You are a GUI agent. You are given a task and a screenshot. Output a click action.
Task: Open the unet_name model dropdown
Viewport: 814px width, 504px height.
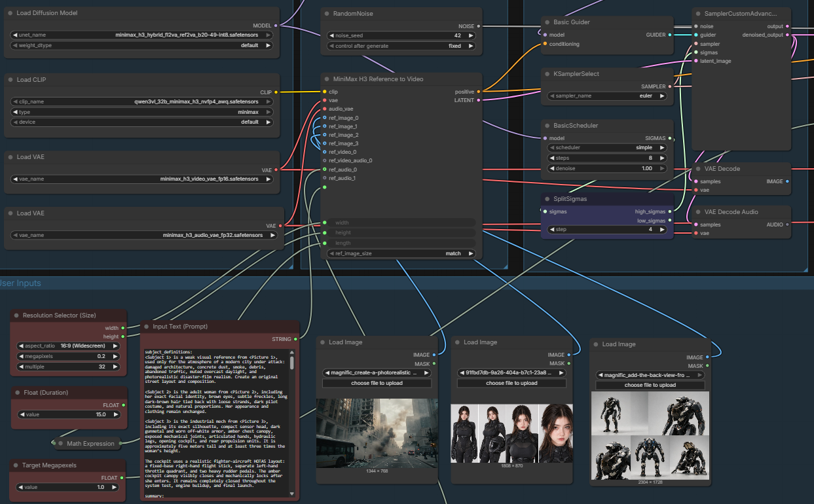(142, 35)
